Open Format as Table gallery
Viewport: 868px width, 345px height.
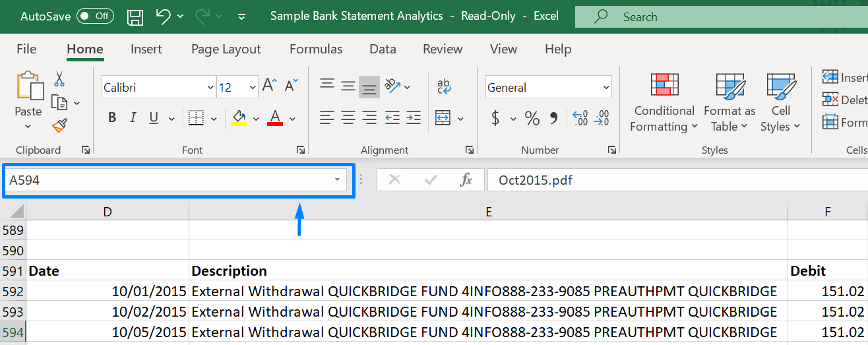click(729, 102)
